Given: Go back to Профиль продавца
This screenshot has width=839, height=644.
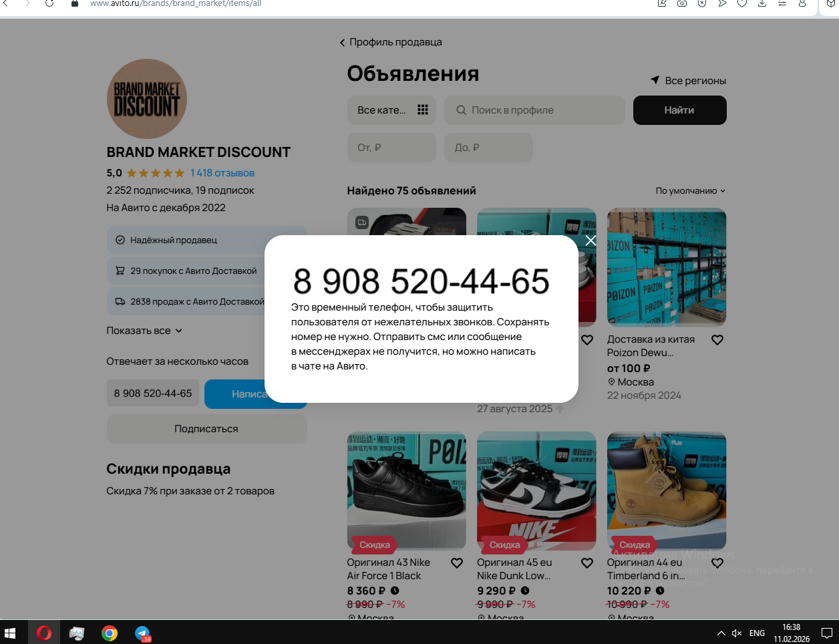Looking at the screenshot, I should (391, 42).
